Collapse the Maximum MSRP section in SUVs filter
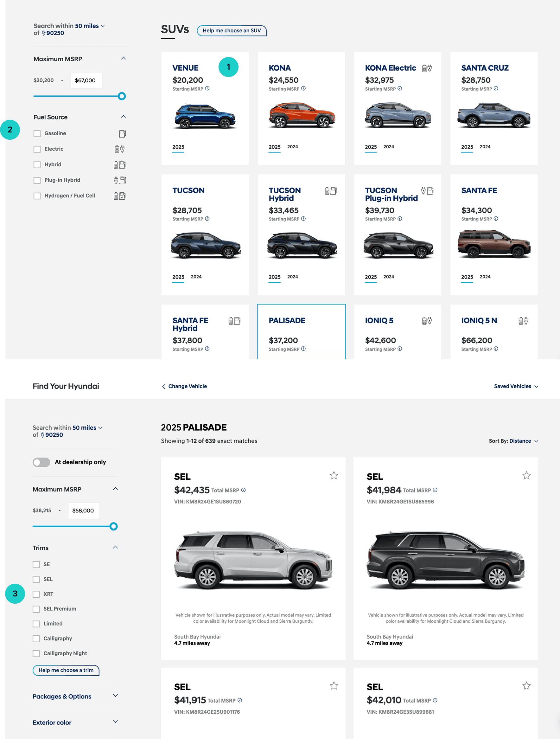This screenshot has height=739, width=560. point(123,58)
